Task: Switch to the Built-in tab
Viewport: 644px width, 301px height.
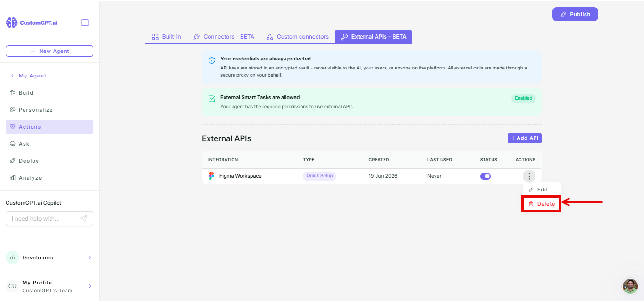Action: coord(166,37)
